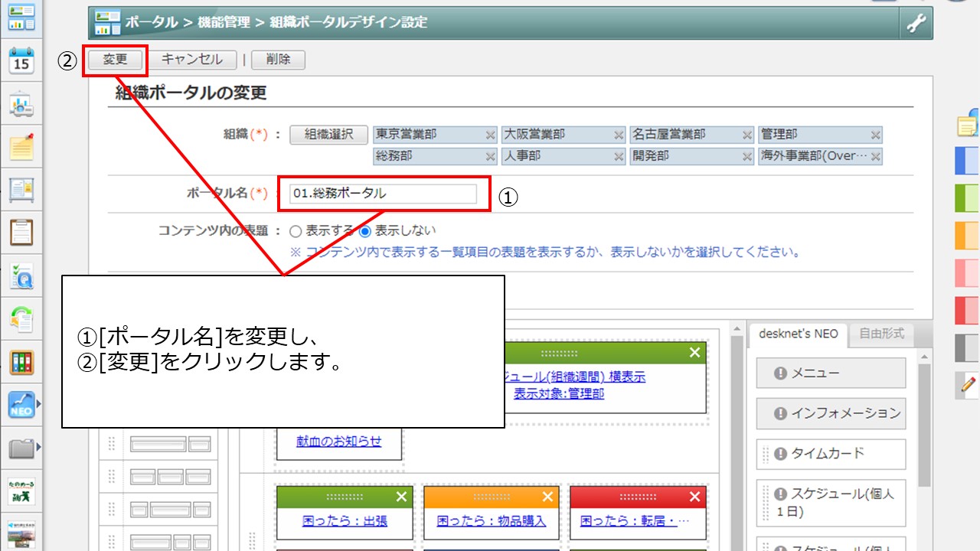This screenshot has width=980, height=551.
Task: Click the wrench settings icon in header
Action: tap(916, 24)
